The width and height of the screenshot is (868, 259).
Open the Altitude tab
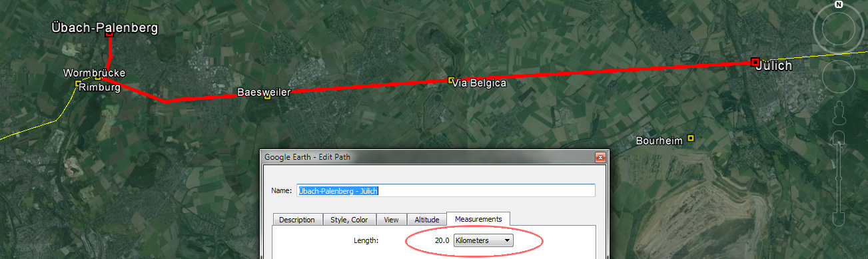(427, 220)
